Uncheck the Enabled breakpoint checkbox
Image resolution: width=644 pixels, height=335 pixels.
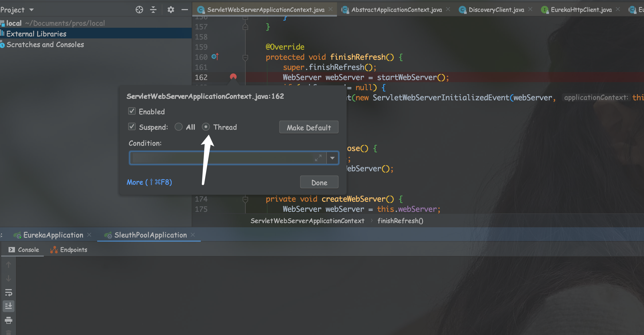(132, 111)
